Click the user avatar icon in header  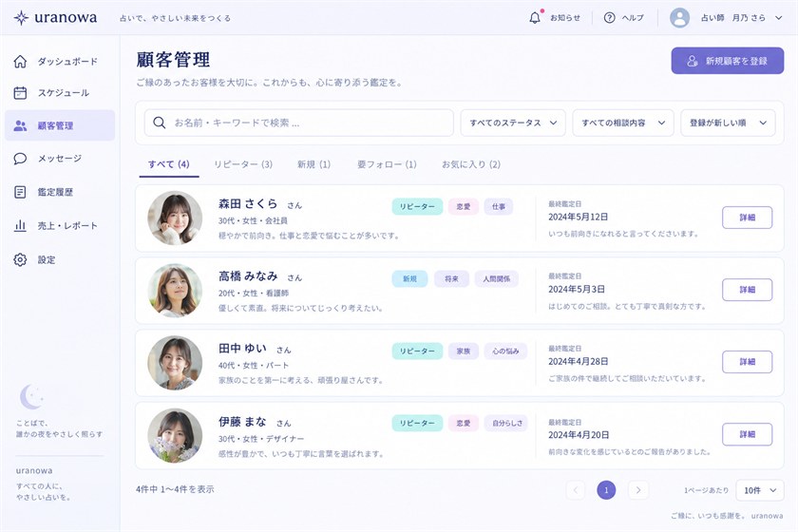pyautogui.click(x=679, y=18)
